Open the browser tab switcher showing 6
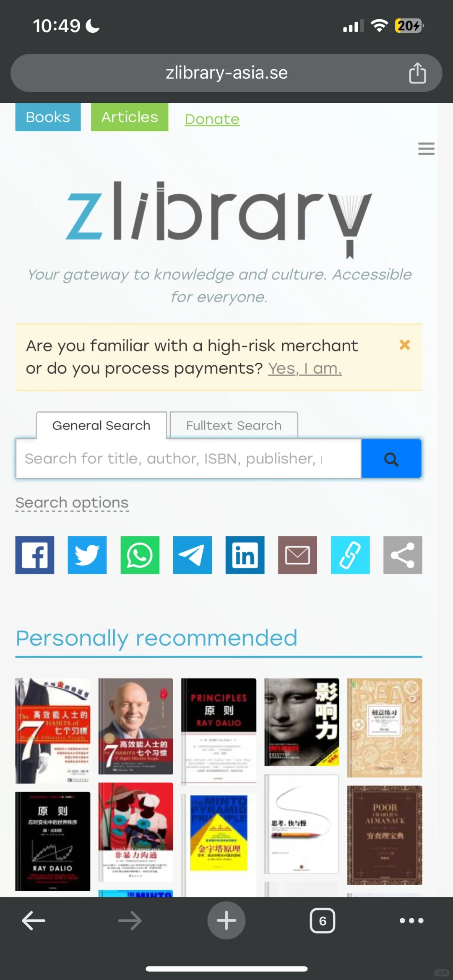 pyautogui.click(x=323, y=921)
